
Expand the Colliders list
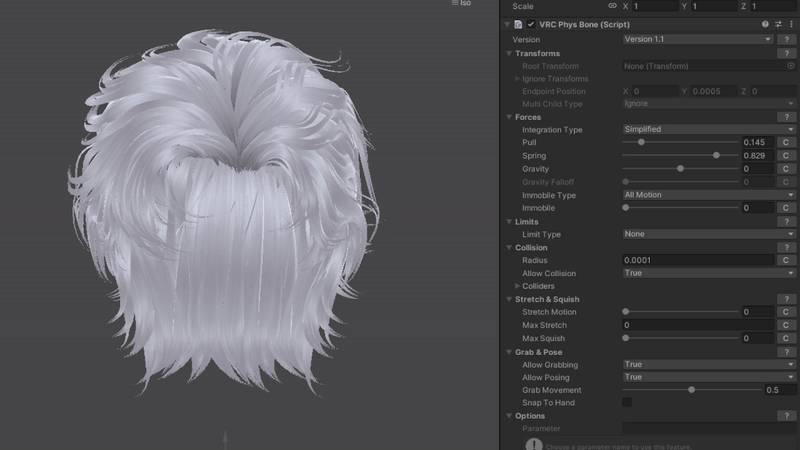517,286
